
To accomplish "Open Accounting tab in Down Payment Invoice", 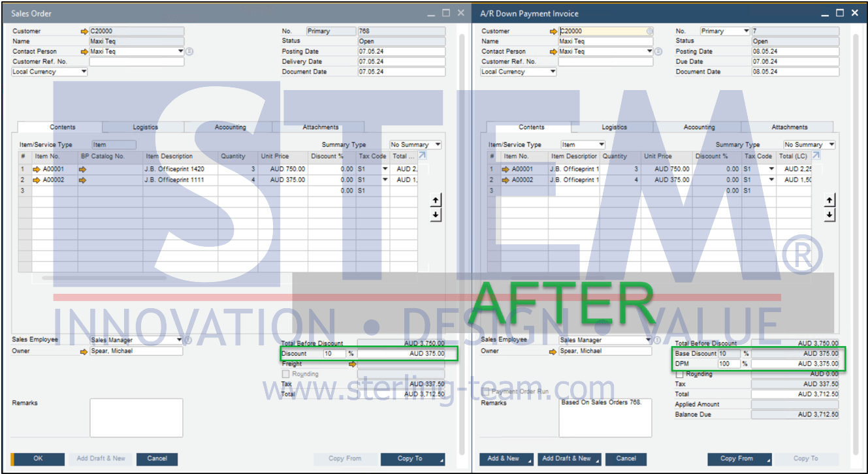I will (699, 127).
